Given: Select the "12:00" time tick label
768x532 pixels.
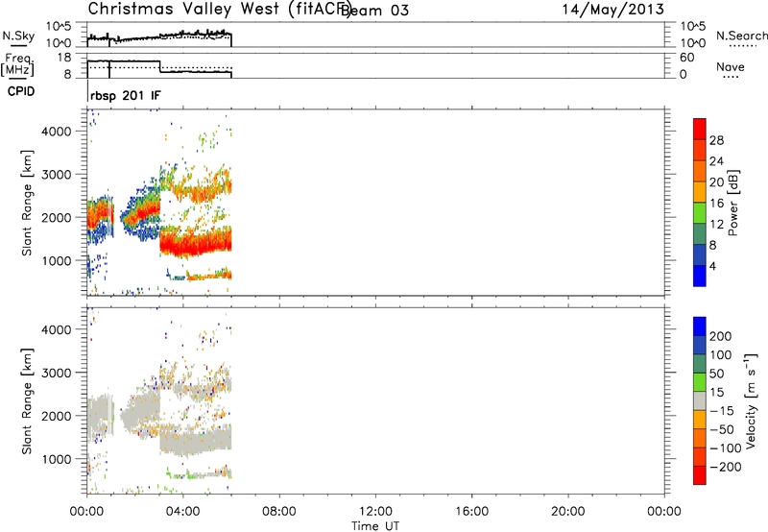Looking at the screenshot, I should pyautogui.click(x=375, y=512).
